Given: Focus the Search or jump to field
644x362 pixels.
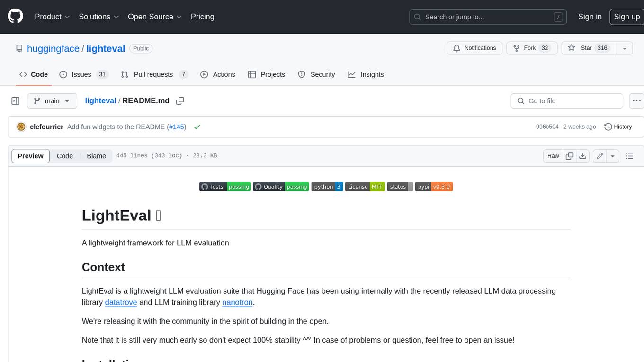Looking at the screenshot, I should [488, 17].
